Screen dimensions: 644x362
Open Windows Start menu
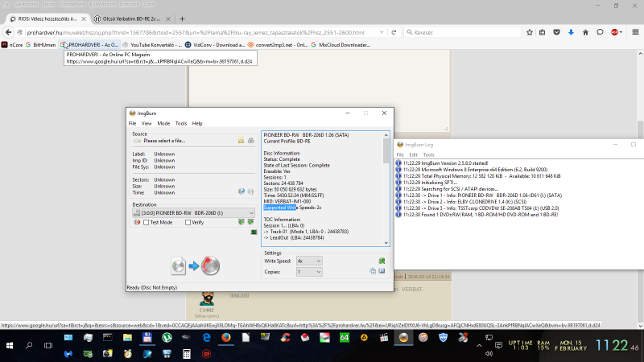[10, 346]
